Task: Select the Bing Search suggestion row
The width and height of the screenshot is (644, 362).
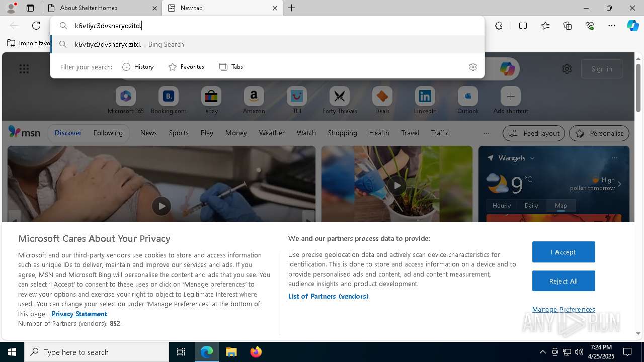Action: click(x=268, y=44)
